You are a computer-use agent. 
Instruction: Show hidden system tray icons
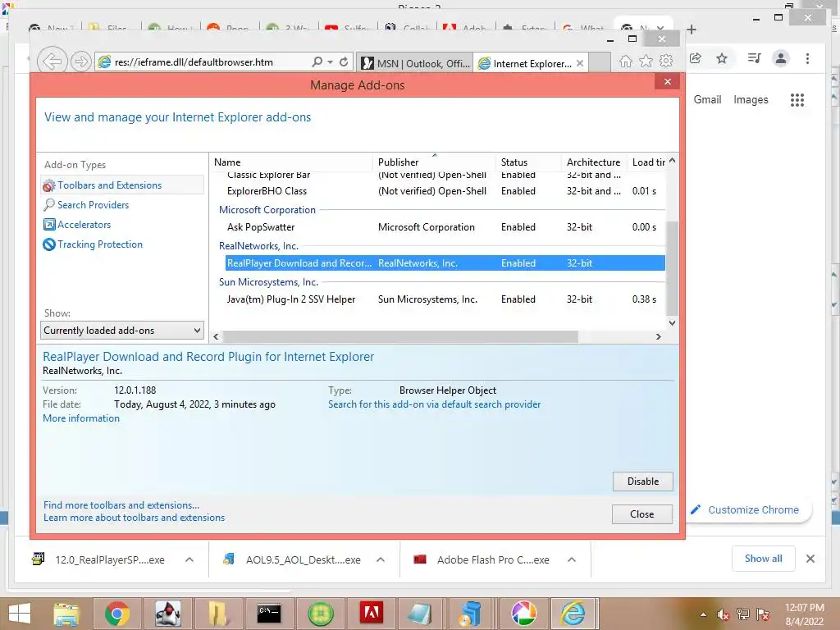tap(703, 614)
